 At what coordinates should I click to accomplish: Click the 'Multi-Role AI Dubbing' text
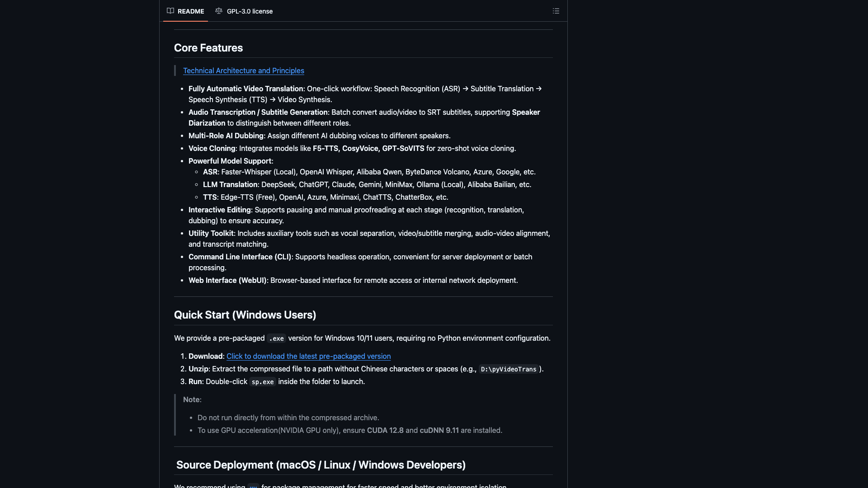click(x=226, y=136)
